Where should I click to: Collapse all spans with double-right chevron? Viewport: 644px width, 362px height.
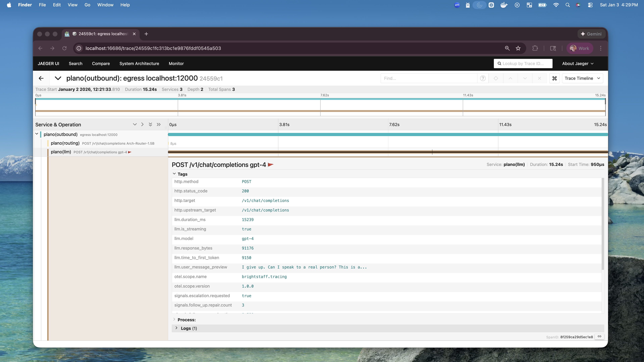[159, 124]
